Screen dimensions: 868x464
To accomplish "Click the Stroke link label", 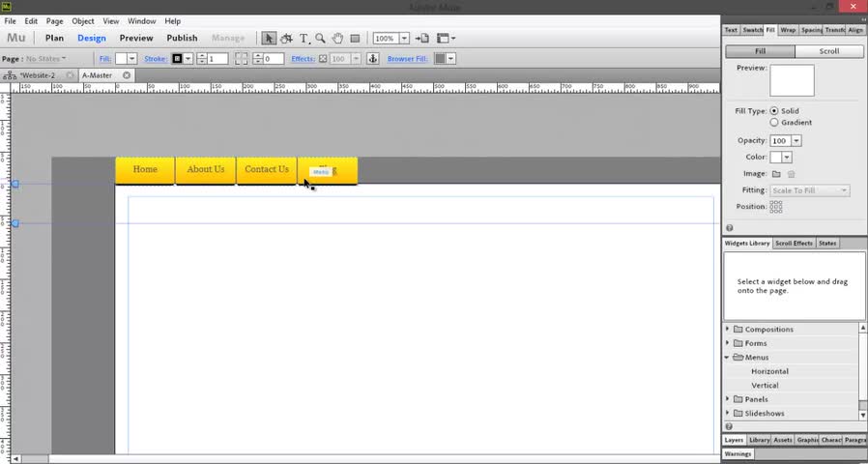I will click(x=156, y=59).
